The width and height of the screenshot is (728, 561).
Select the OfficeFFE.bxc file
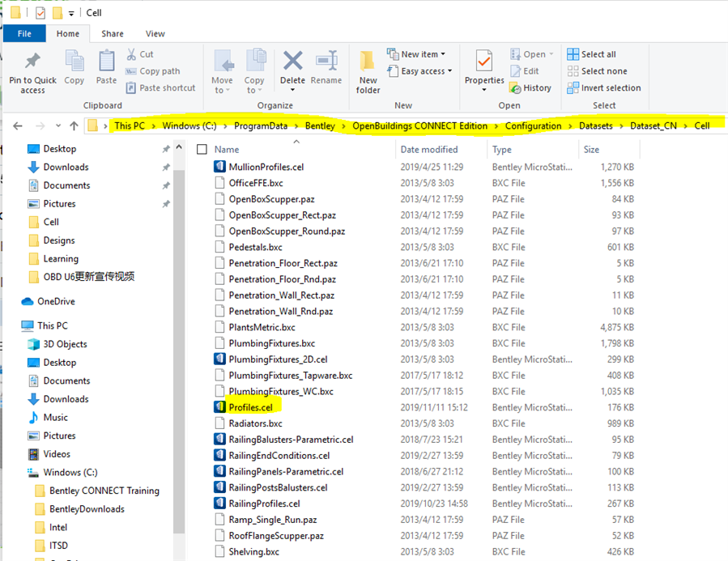(x=256, y=183)
